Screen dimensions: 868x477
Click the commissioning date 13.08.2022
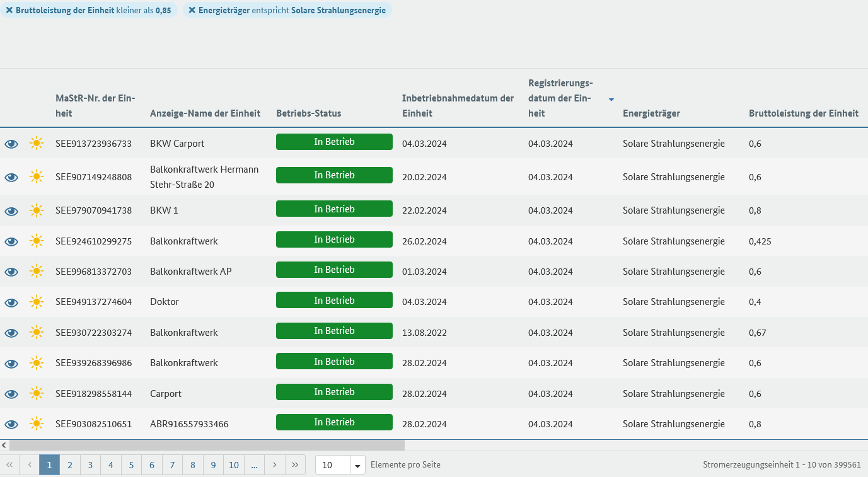424,333
